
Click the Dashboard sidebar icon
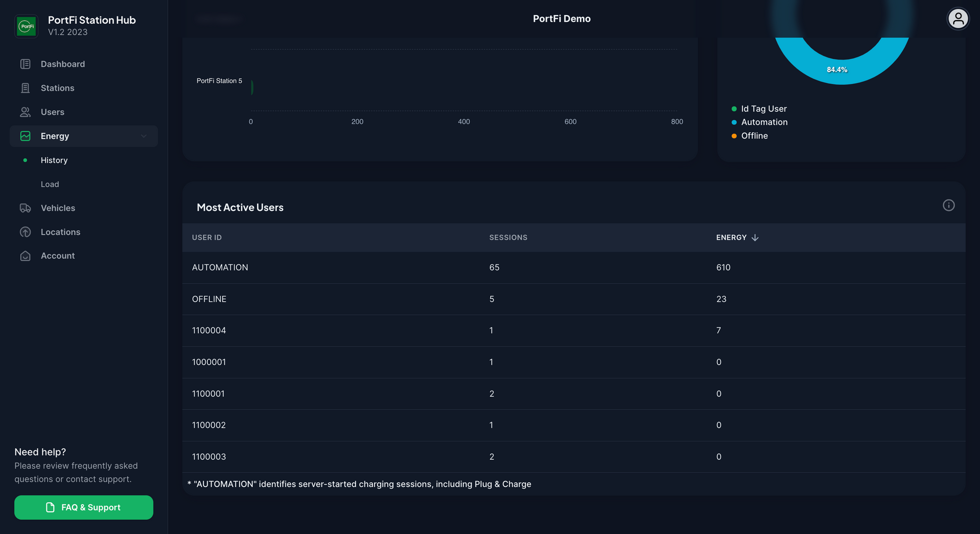(25, 64)
